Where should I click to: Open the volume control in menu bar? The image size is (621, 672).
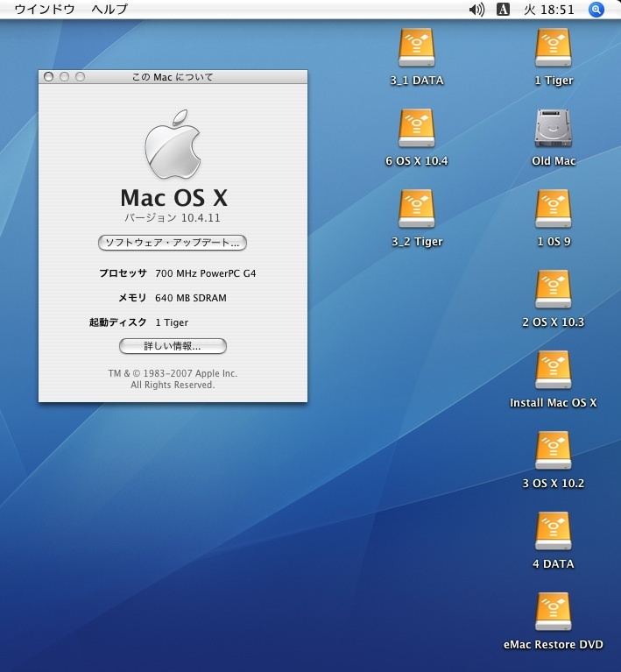[476, 10]
